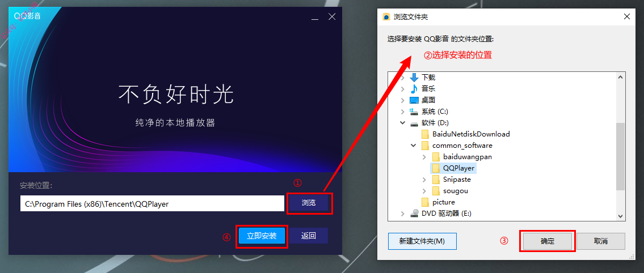Create folder via 新建文件夹(M) button
The height and width of the screenshot is (273, 644).
tap(422, 241)
